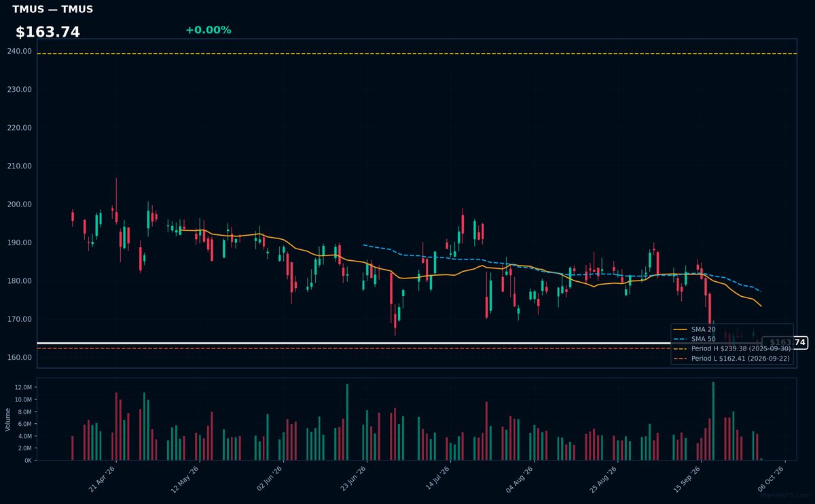Select the 25 Aug '26 date label
815x504 pixels.
pyautogui.click(x=604, y=479)
